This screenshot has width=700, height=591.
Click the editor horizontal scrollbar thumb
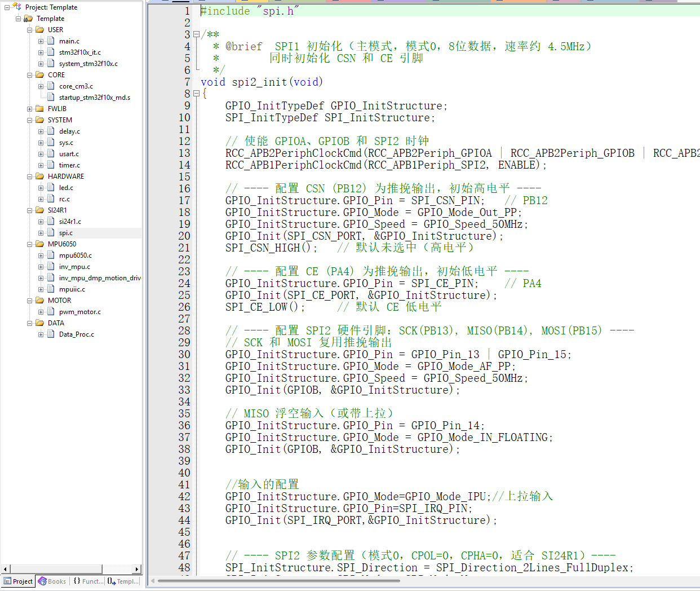pos(278,580)
